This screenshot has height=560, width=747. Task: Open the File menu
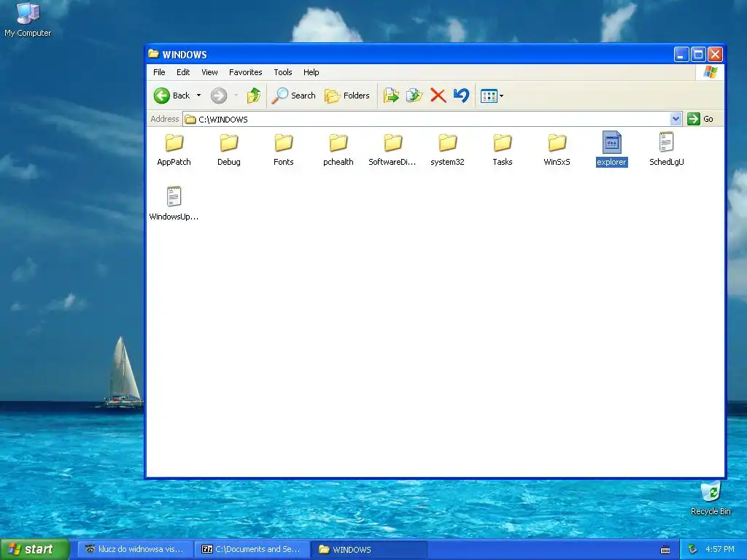click(x=159, y=72)
